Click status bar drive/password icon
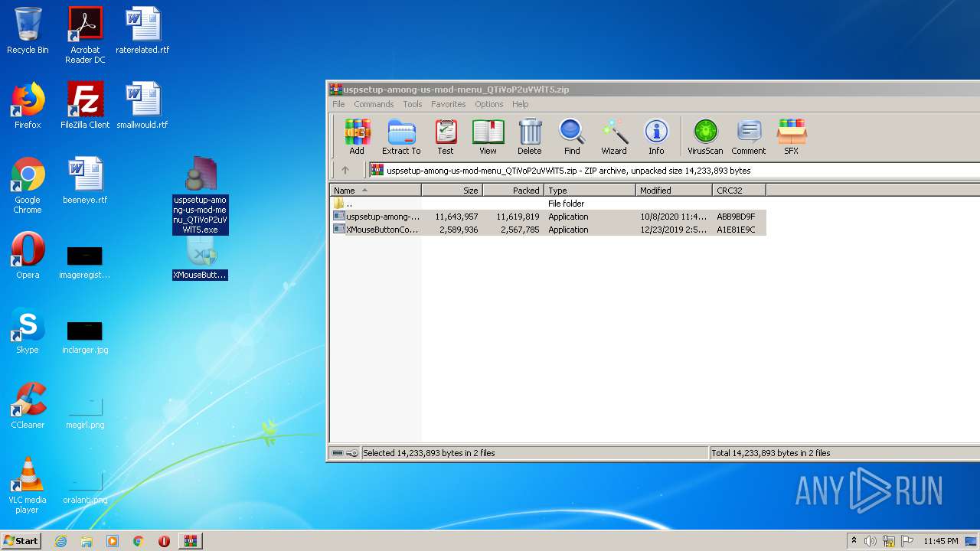Viewport: 980px width, 551px height. [345, 453]
